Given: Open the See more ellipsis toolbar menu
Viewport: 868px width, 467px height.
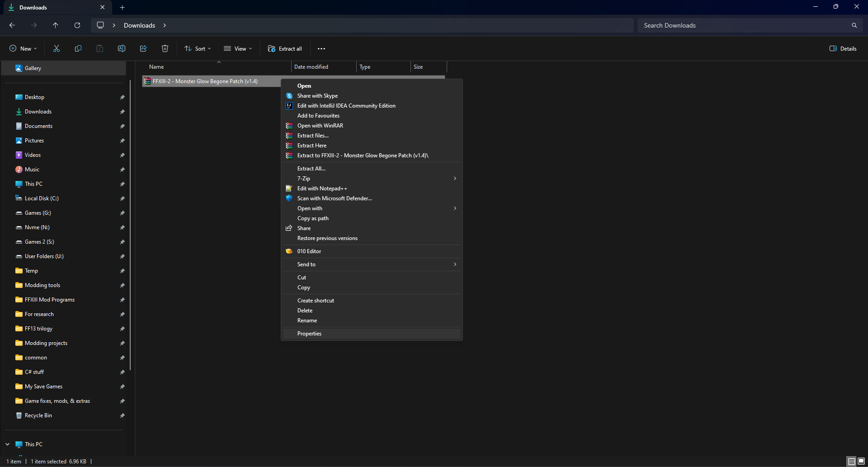Looking at the screenshot, I should [x=321, y=48].
